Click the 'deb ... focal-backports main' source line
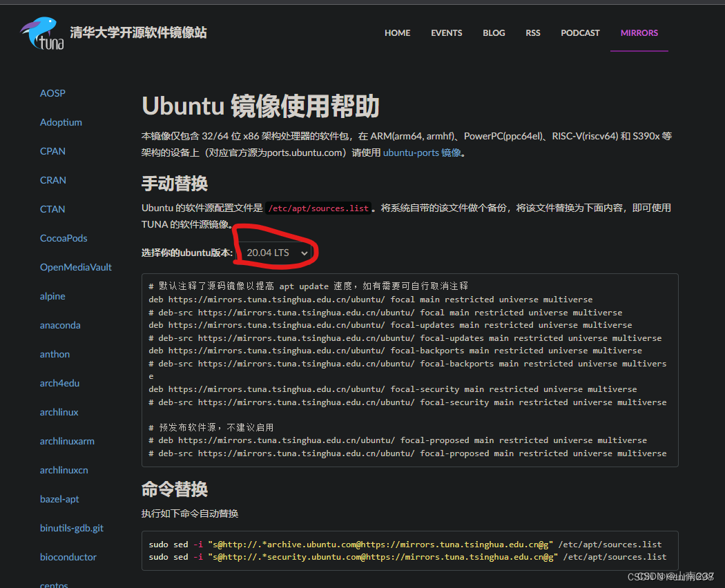 [396, 351]
